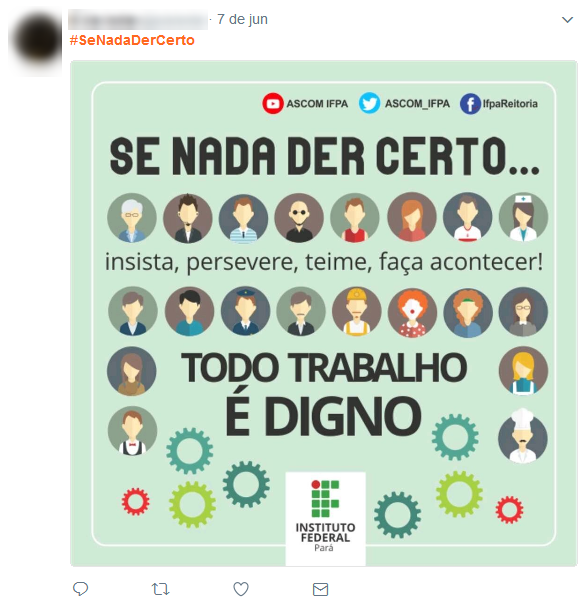Image resolution: width=588 pixels, height=607 pixels.
Task: Click the blurred account name
Action: click(138, 20)
